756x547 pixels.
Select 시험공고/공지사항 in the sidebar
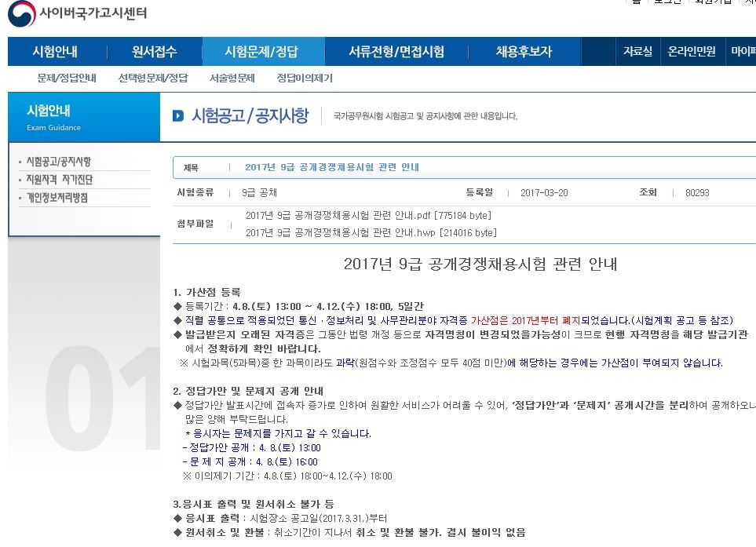click(x=58, y=162)
